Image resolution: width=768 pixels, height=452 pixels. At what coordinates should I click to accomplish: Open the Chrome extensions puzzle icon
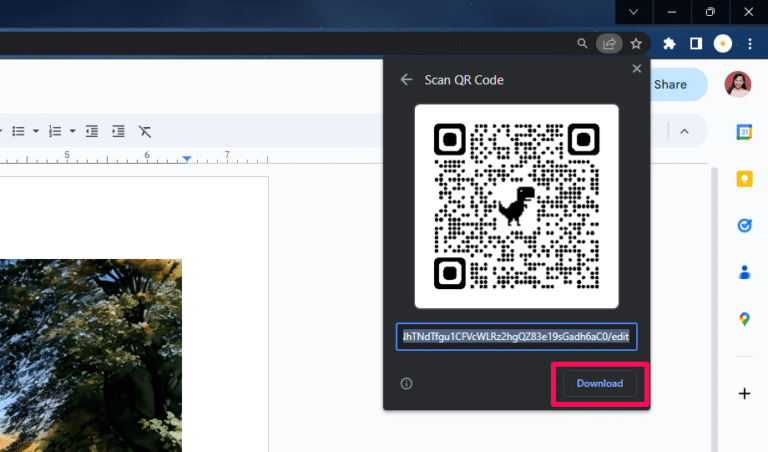tap(669, 44)
